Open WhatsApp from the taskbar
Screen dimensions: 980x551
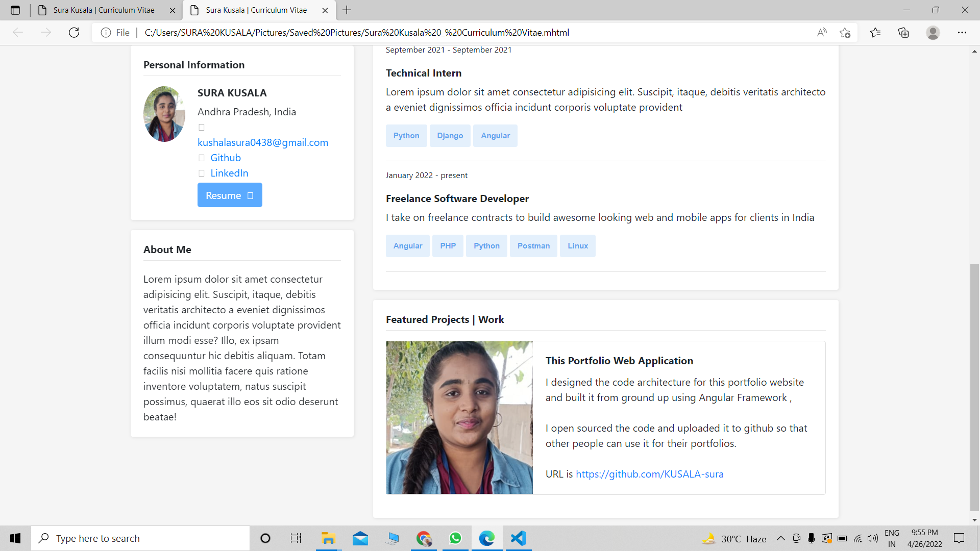[455, 538]
